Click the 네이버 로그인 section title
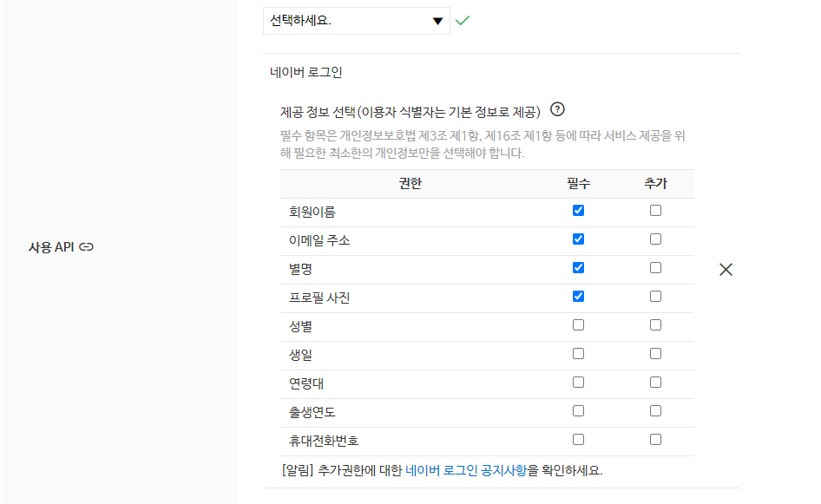 point(306,72)
